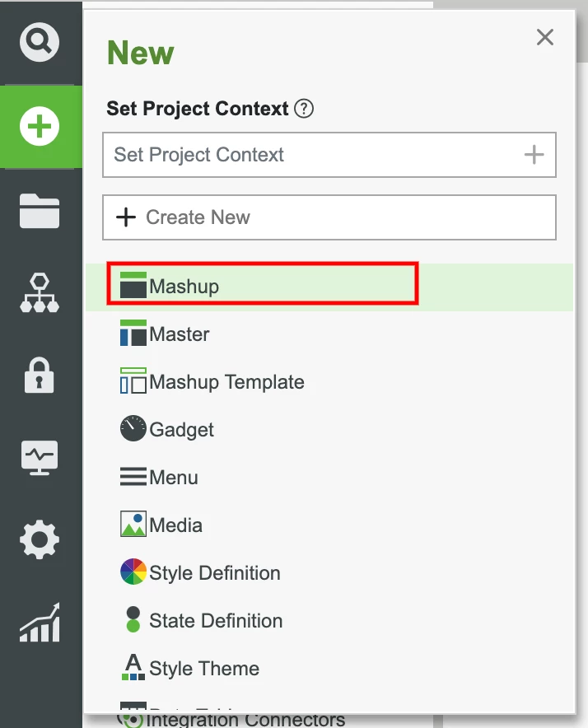Click the Analytics chart sidebar icon
Screen dimensions: 588x728
(40, 623)
